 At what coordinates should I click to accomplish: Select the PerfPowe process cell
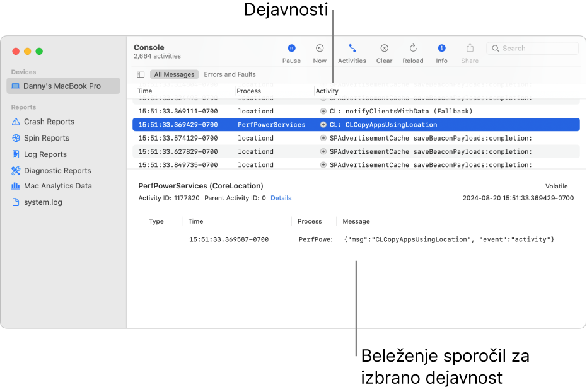(x=315, y=239)
